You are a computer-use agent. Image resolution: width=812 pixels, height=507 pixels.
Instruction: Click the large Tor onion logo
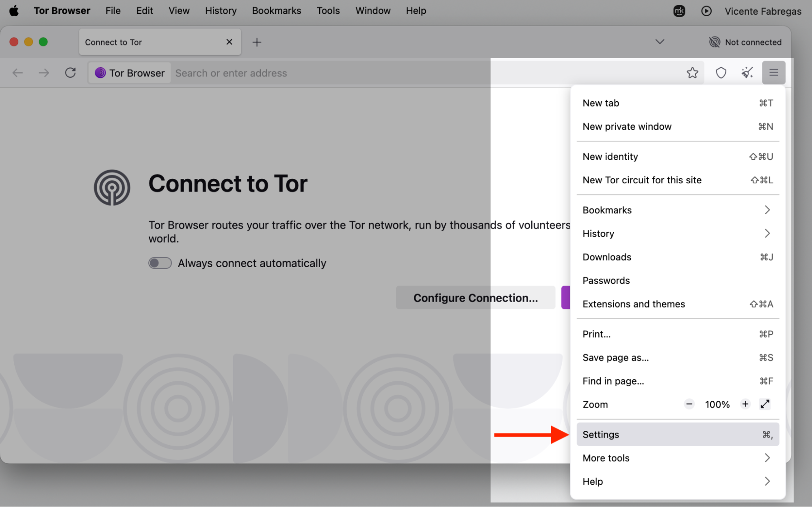click(112, 187)
